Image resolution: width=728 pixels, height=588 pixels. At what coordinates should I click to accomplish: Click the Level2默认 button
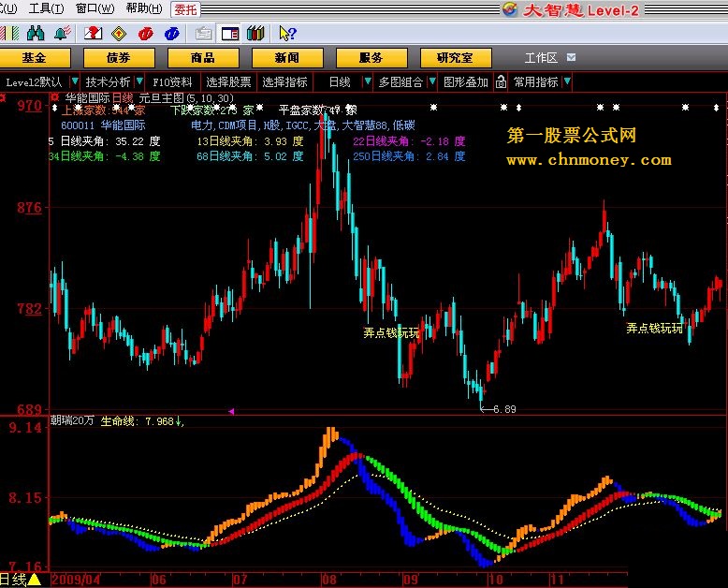click(x=34, y=82)
